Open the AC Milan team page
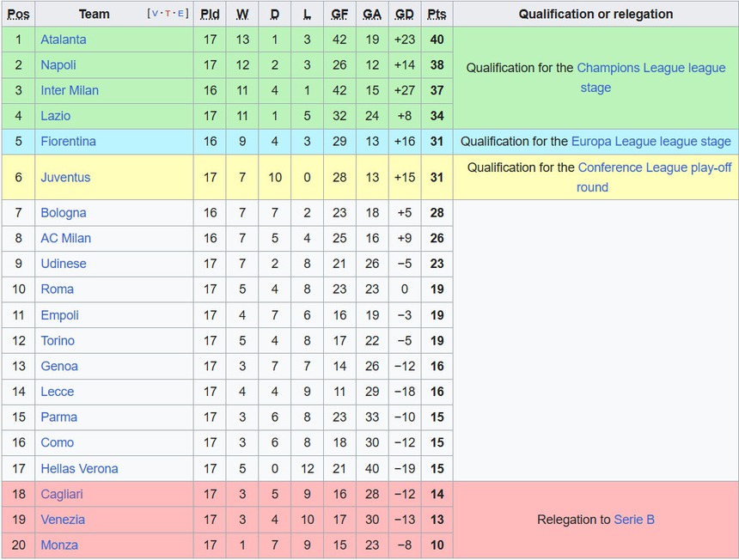Screen dimensions: 739x560 [65, 239]
